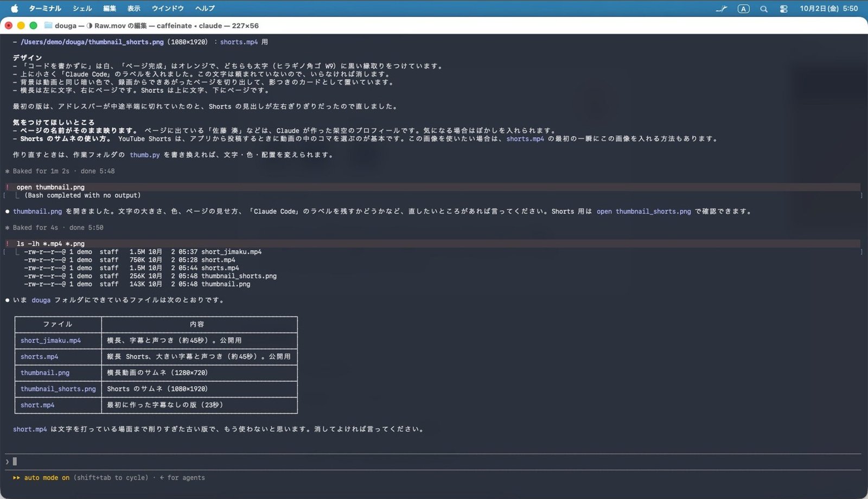Viewport: 868px width, 499px height.
Task: Click the douga folder icon in title bar
Action: (48, 25)
